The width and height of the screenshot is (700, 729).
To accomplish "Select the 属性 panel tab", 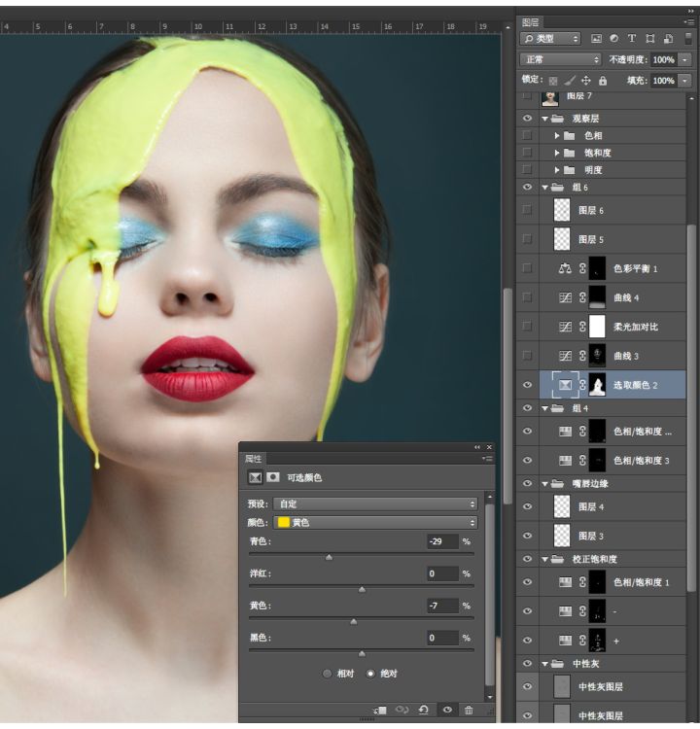I will [x=254, y=459].
